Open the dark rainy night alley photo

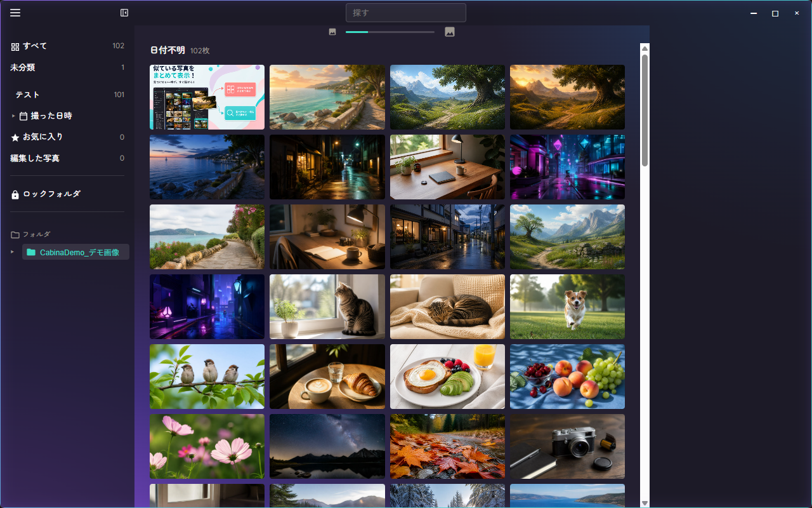click(327, 167)
